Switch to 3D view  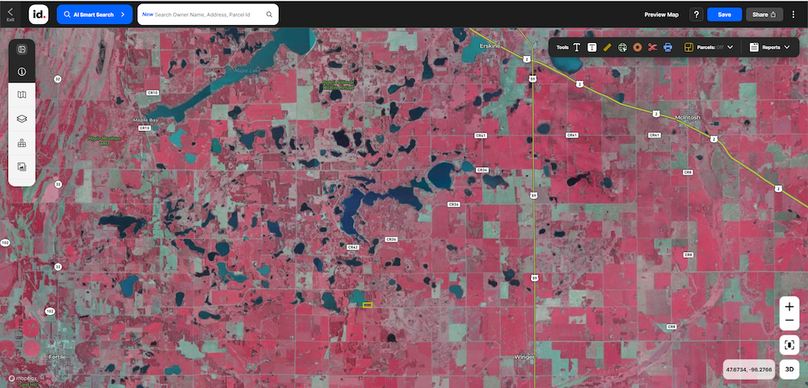click(x=789, y=369)
